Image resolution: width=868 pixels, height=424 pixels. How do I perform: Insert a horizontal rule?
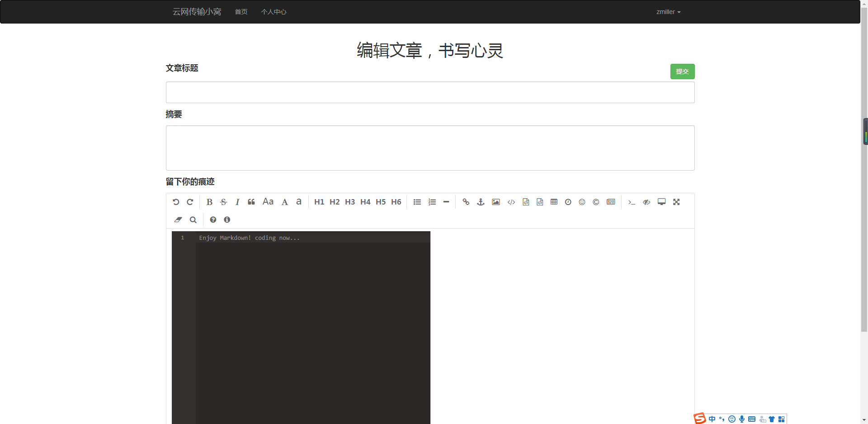[x=446, y=202]
